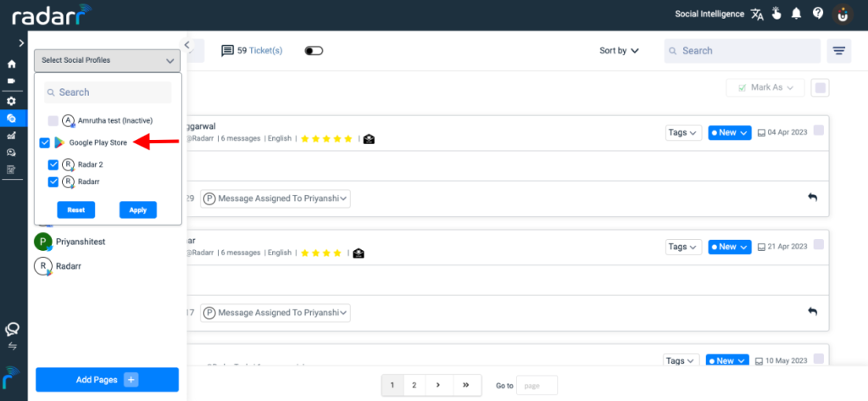Open the highlighted chat sidebar icon

[x=11, y=118]
